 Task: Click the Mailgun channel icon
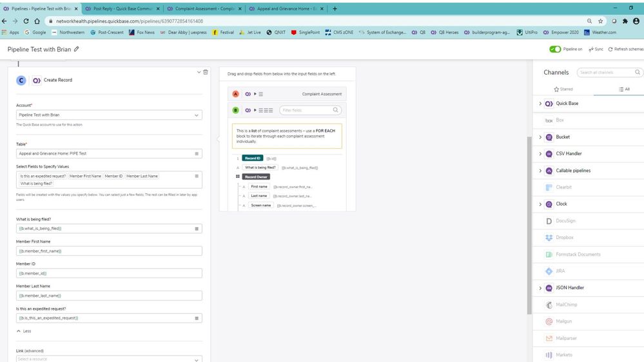coord(549,321)
